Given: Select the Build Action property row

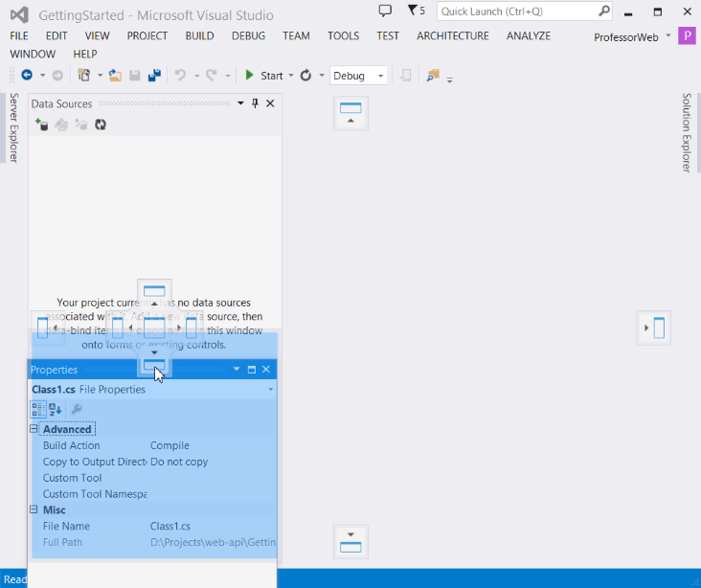Looking at the screenshot, I should (x=158, y=445).
